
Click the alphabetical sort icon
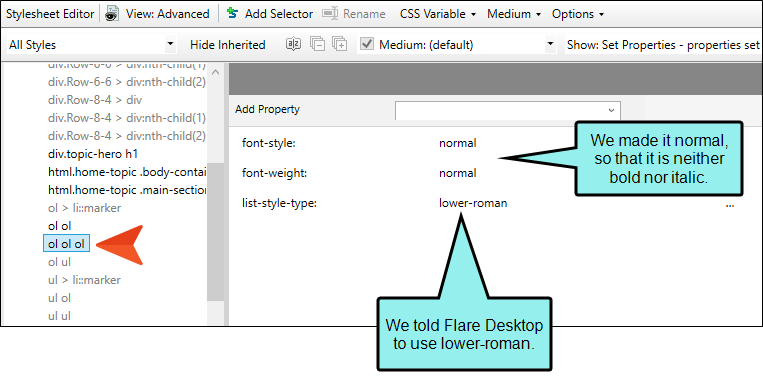click(293, 45)
